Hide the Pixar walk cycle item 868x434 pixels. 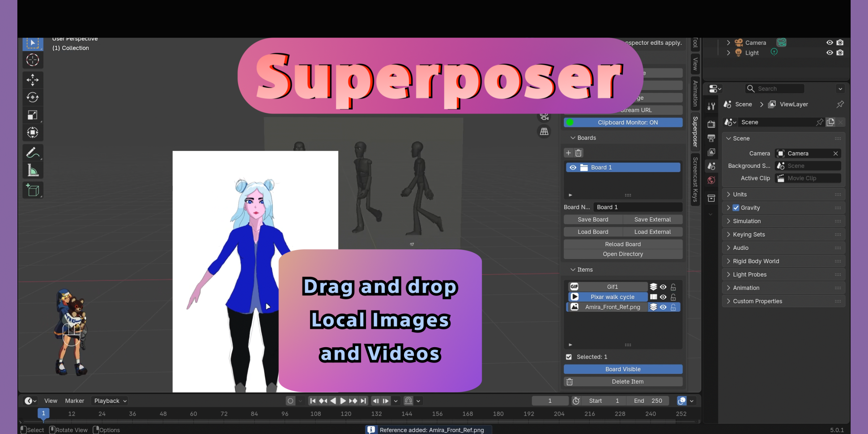(663, 297)
